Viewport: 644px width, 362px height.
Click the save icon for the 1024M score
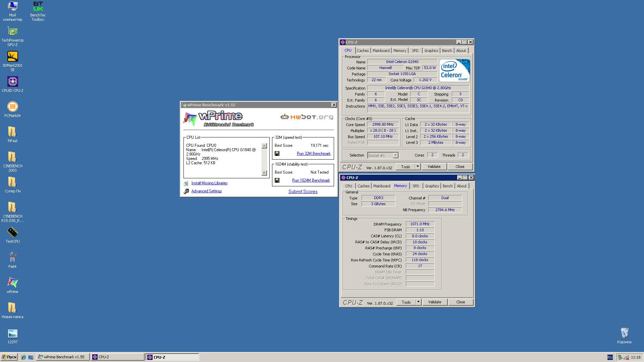point(277,180)
